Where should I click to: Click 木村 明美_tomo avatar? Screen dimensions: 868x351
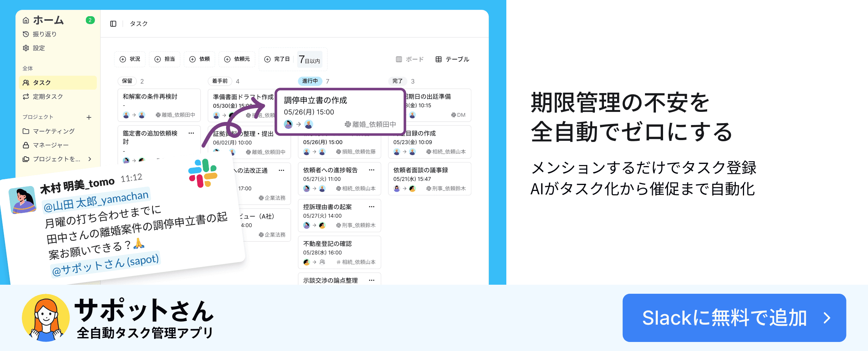click(23, 200)
